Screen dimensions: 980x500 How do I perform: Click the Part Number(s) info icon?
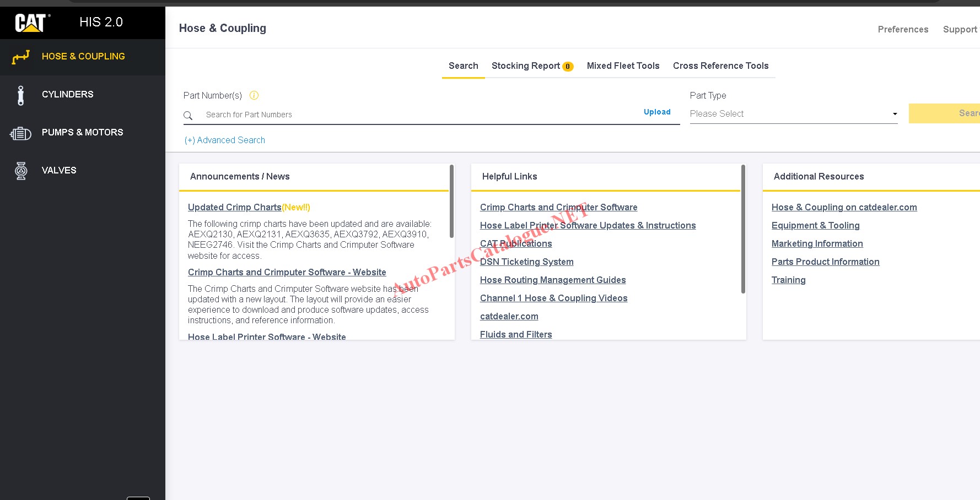click(x=254, y=95)
